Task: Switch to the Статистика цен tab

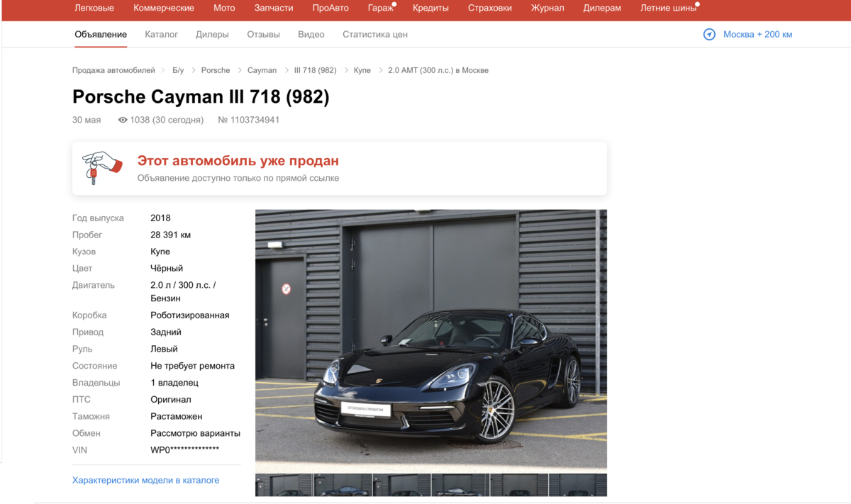Action: point(374,33)
